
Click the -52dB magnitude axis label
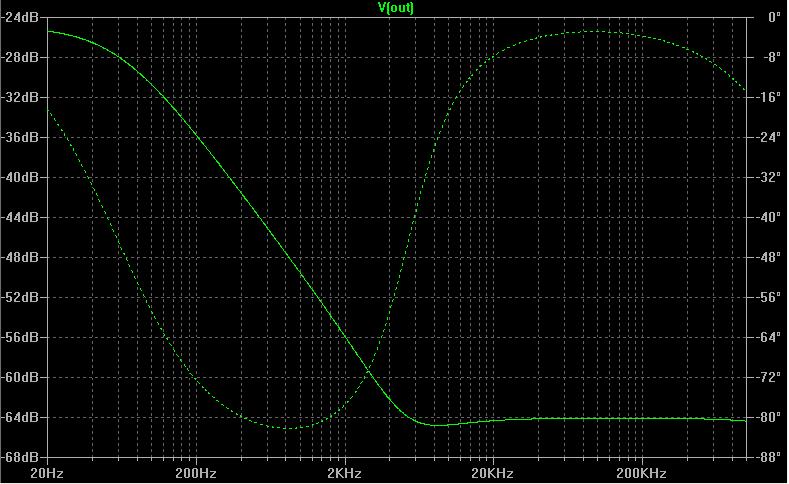[x=20, y=297]
